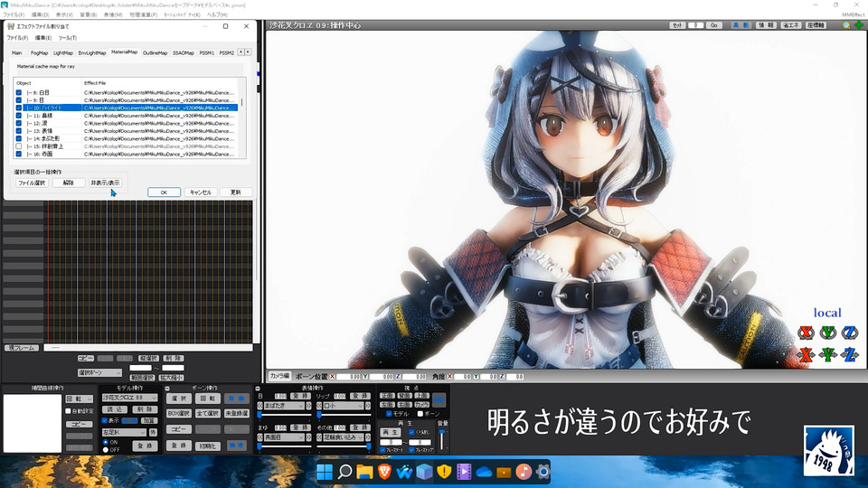Toggle the 自動設定 checkbox
The height and width of the screenshot is (488, 868).
click(x=68, y=411)
